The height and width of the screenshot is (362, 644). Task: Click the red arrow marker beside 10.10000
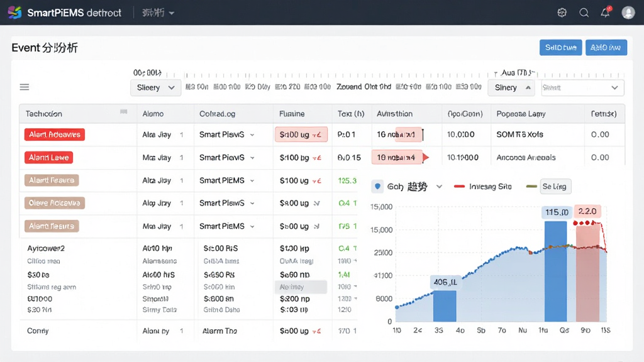(x=426, y=157)
